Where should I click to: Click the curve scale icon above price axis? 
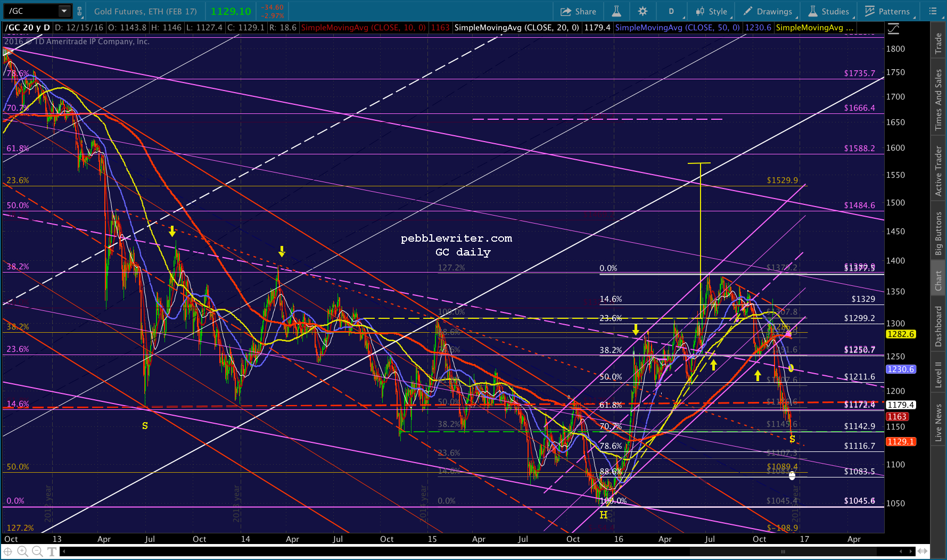(894, 29)
